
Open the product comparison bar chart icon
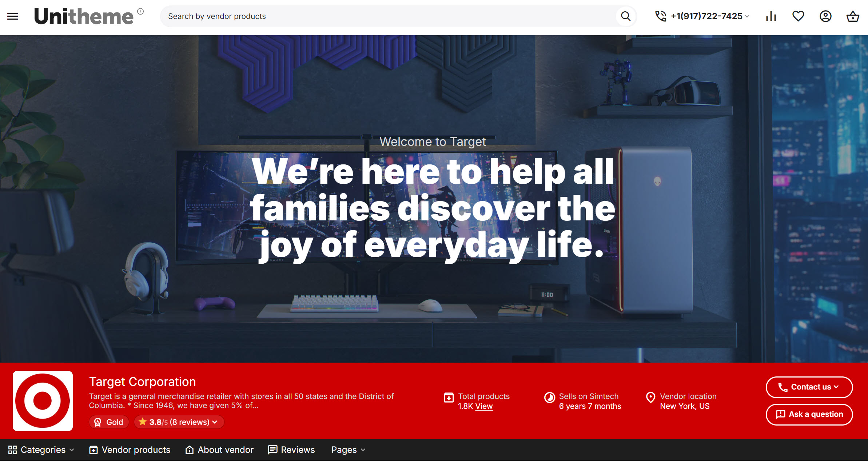771,16
